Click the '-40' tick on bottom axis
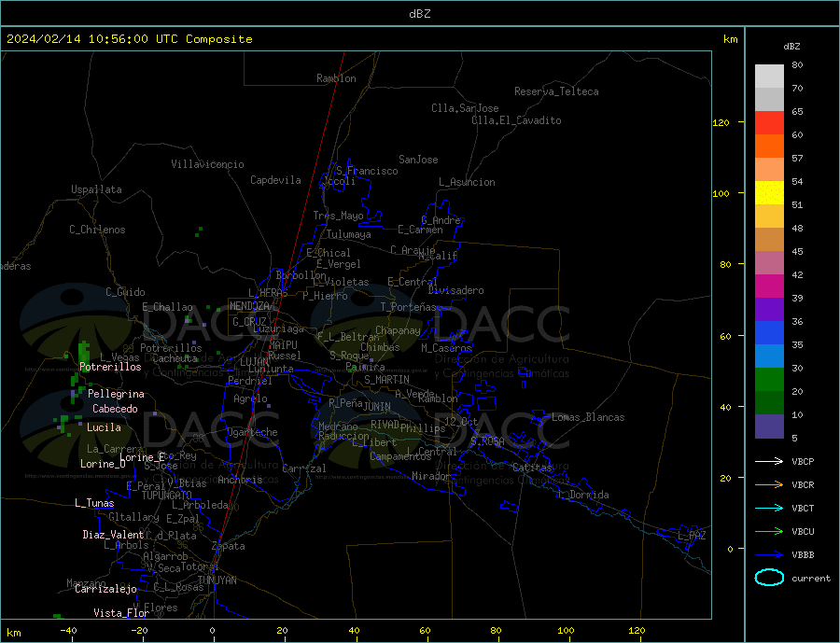840x643 pixels. click(x=68, y=631)
